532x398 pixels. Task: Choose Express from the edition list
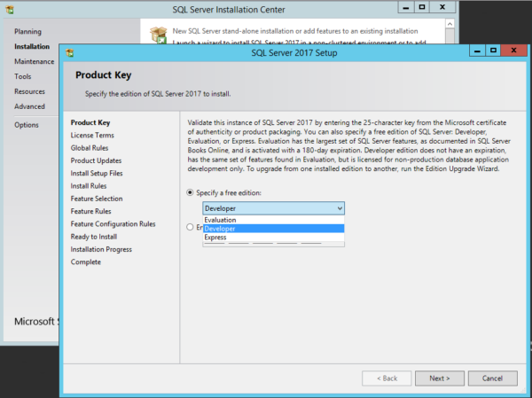coord(273,238)
